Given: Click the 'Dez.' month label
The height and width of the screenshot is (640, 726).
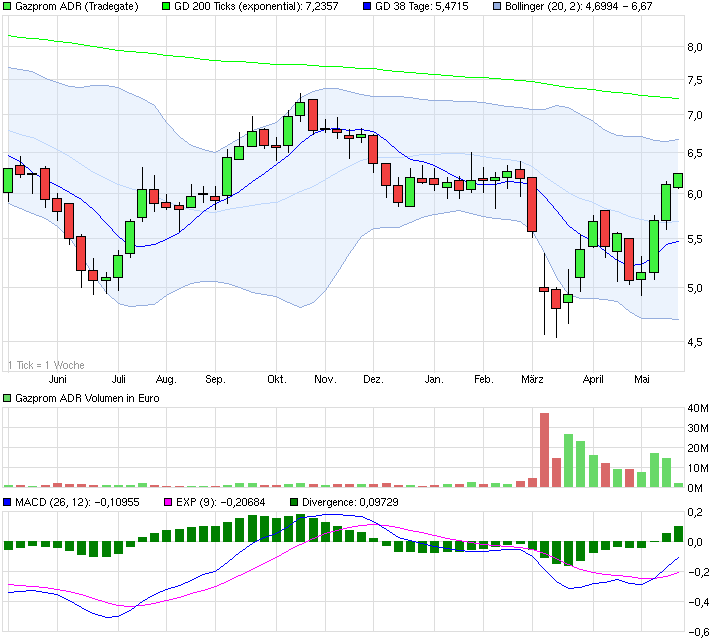Looking at the screenshot, I should tap(373, 379).
